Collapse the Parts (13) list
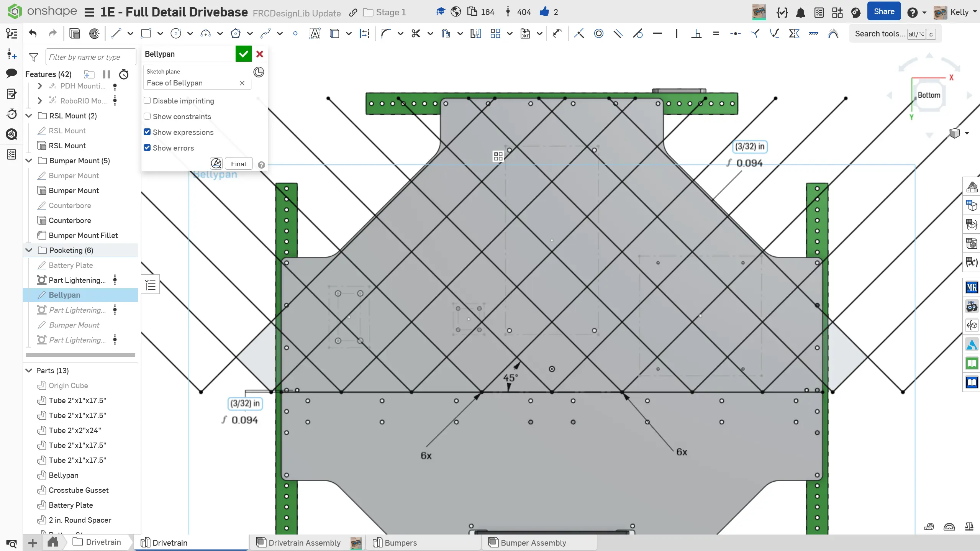The height and width of the screenshot is (551, 980). pyautogui.click(x=29, y=371)
